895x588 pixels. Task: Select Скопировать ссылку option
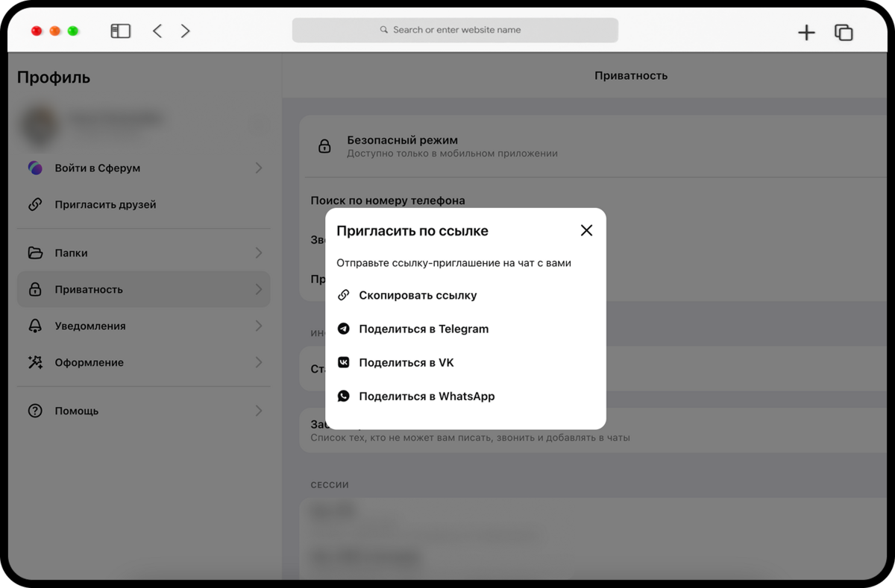418,295
